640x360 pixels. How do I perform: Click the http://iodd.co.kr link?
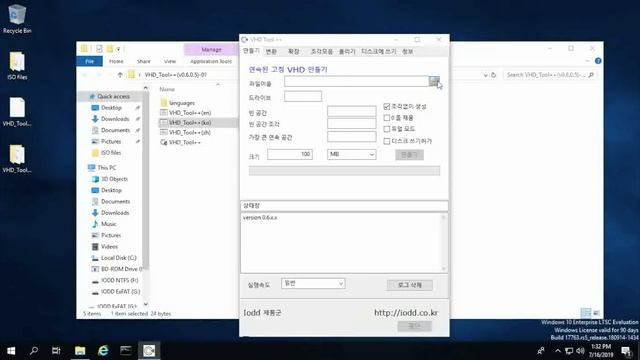(x=406, y=313)
